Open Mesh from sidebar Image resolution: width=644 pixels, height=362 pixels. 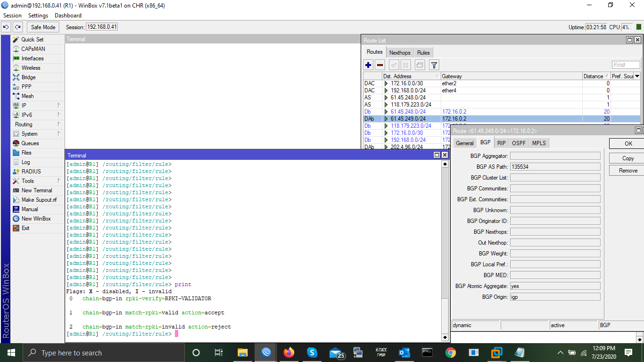click(x=27, y=96)
